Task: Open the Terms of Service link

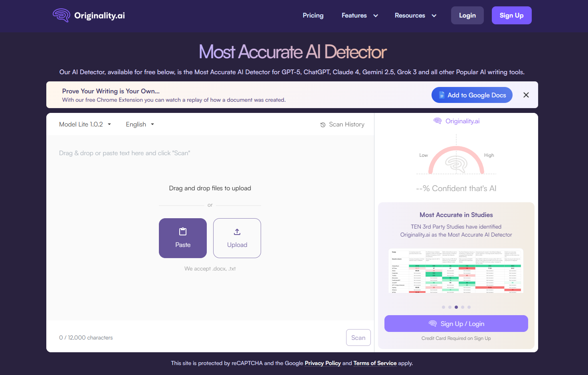Action: 375,363
